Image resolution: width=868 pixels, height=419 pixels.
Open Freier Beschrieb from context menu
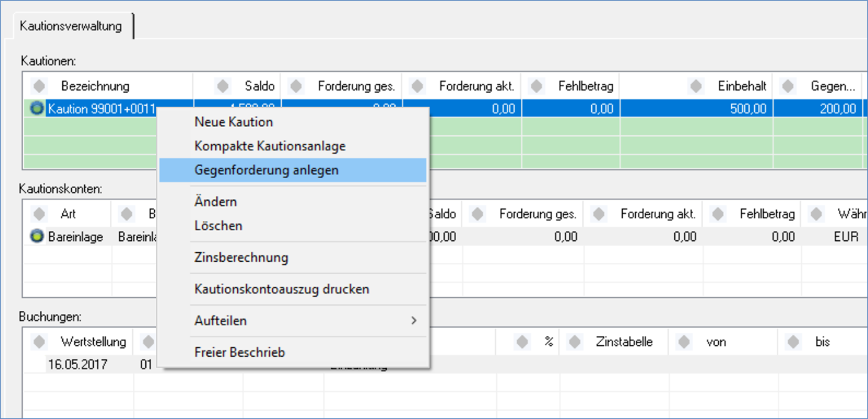click(x=240, y=352)
